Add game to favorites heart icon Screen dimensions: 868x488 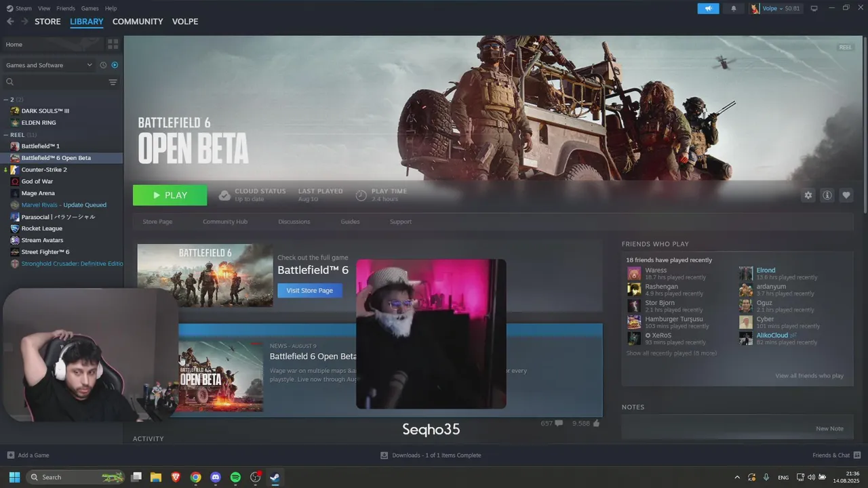(846, 195)
